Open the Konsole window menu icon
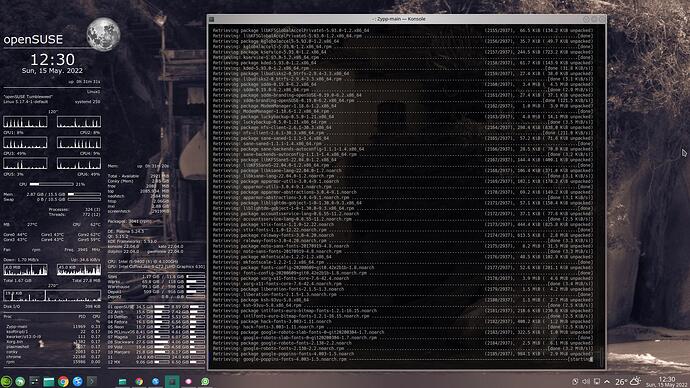The width and height of the screenshot is (690, 388). coord(212,19)
